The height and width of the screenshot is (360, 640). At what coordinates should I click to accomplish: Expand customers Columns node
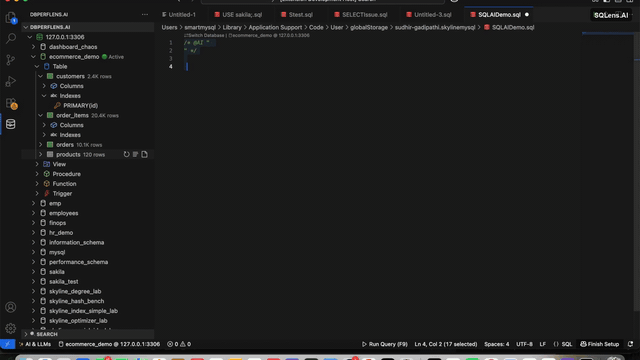click(44, 86)
